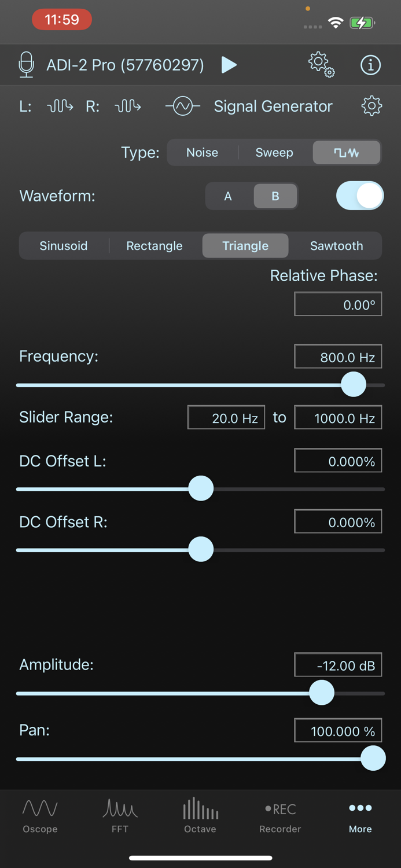Click the Amplitude value field
This screenshot has width=401, height=868.
coord(338,664)
